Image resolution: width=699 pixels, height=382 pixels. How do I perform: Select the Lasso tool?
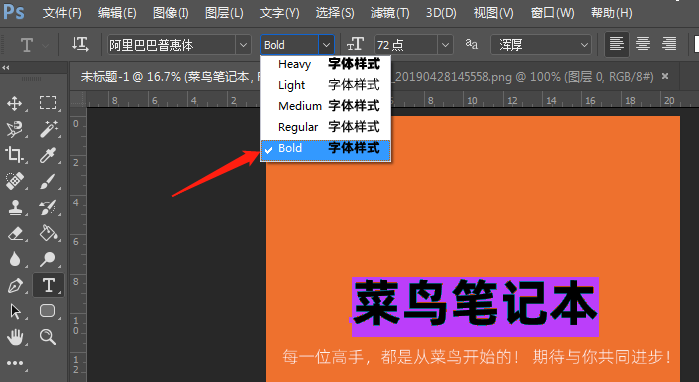(15, 129)
